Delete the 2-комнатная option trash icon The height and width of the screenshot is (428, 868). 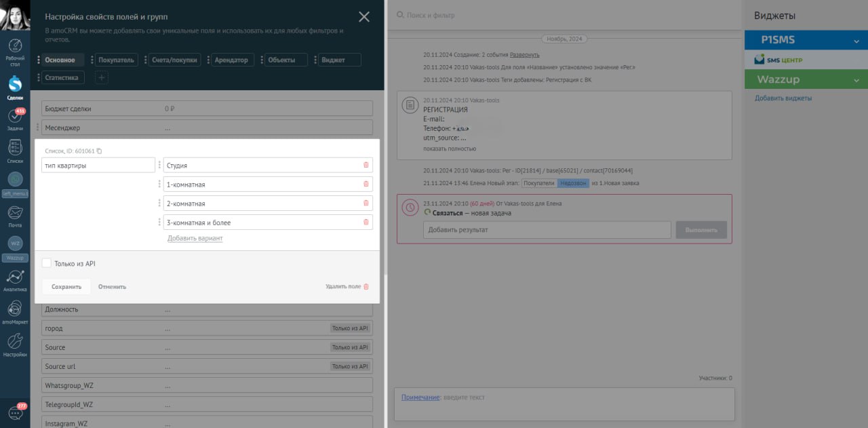[x=366, y=203]
